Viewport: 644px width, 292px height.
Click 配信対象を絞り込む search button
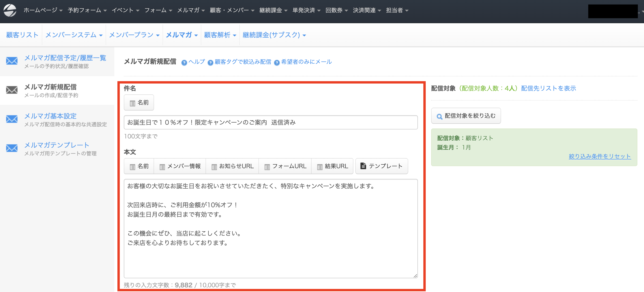(466, 116)
